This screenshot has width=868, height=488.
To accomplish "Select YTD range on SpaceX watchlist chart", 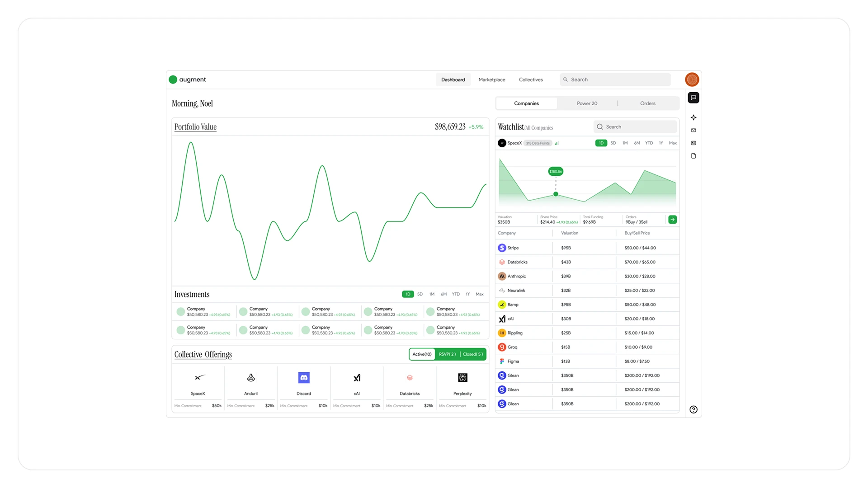I will point(649,143).
